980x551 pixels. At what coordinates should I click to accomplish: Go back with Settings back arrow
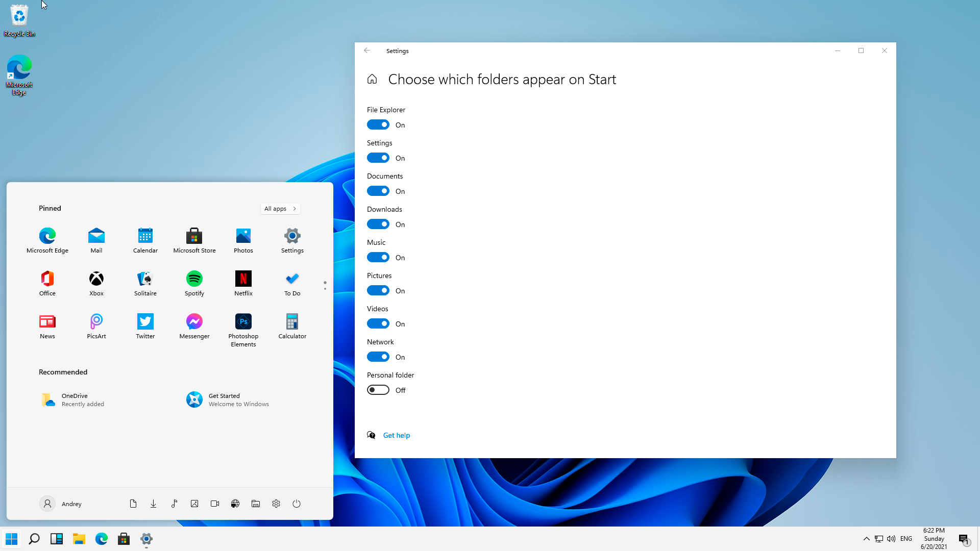pyautogui.click(x=367, y=51)
